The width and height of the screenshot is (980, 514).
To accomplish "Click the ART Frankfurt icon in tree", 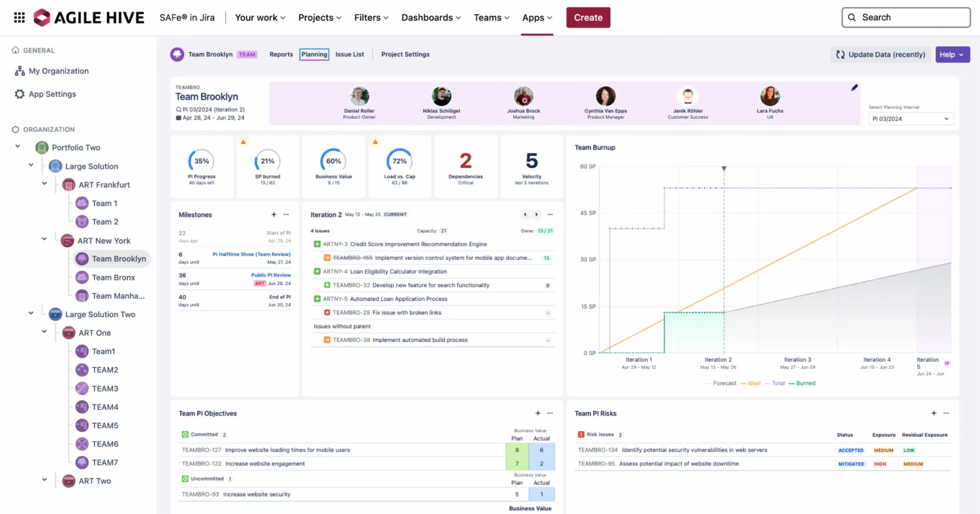I will click(69, 185).
